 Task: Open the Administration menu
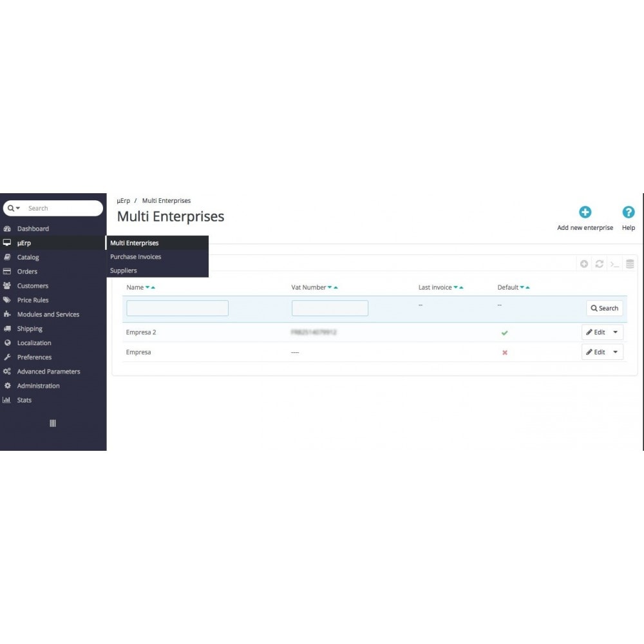38,386
